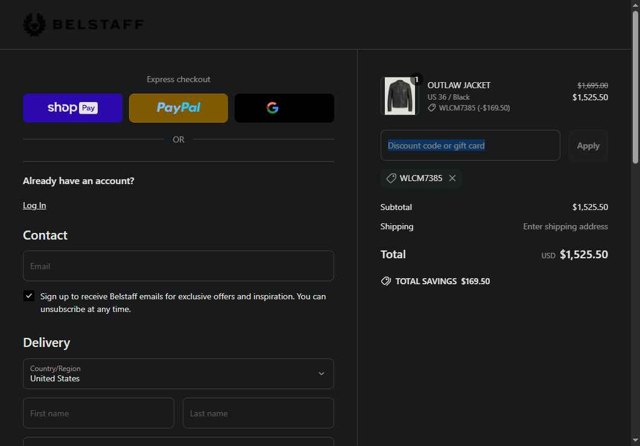This screenshot has width=640, height=446.
Task: Click the page vertical scrollbar thumb
Action: pyautogui.click(x=636, y=88)
